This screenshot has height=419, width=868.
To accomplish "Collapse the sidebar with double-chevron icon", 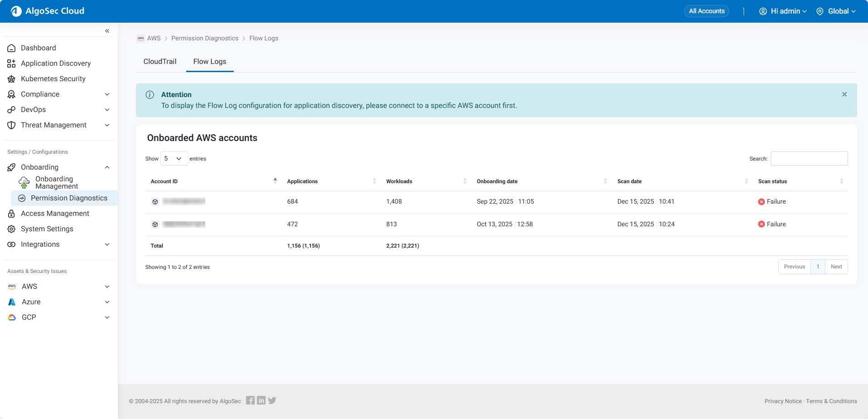I will tap(107, 31).
